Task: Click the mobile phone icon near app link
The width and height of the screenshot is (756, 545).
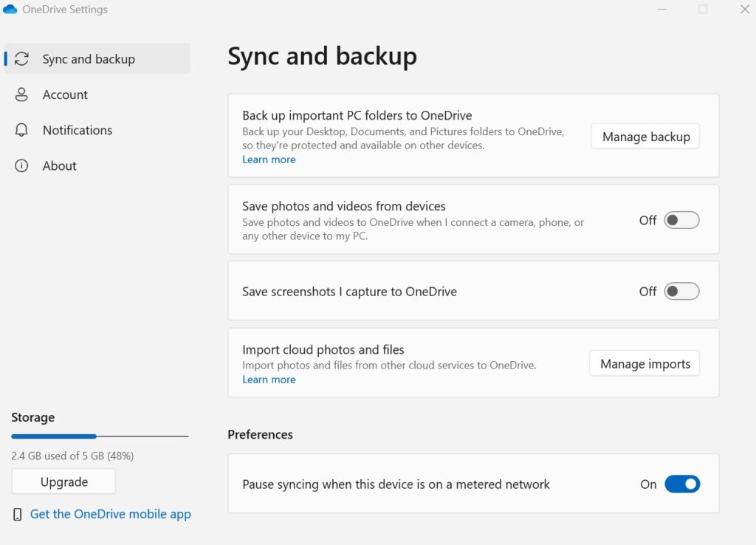Action: coord(18,515)
